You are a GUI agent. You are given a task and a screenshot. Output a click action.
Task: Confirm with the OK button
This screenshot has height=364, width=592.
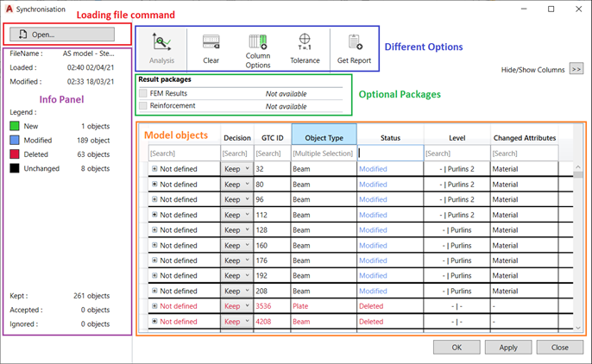tap(455, 347)
